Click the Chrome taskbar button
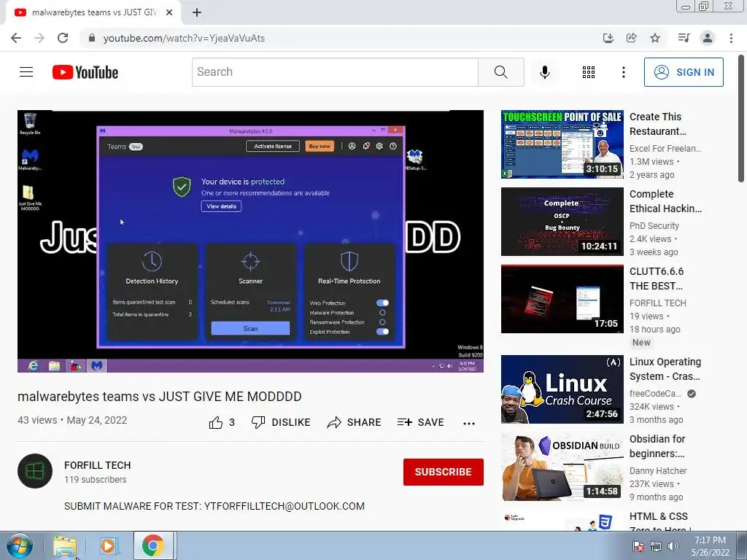 tap(153, 545)
